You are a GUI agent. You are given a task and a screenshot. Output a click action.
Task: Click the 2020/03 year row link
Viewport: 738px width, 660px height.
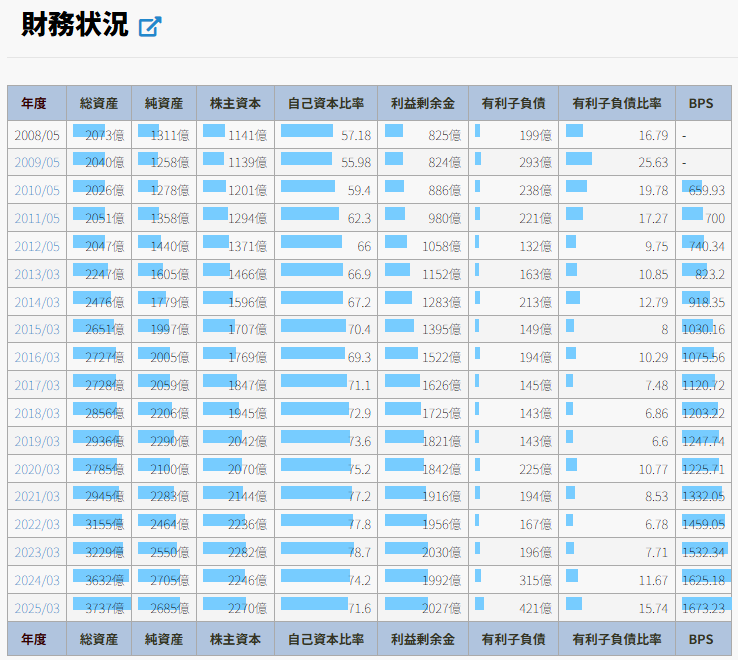(x=37, y=469)
